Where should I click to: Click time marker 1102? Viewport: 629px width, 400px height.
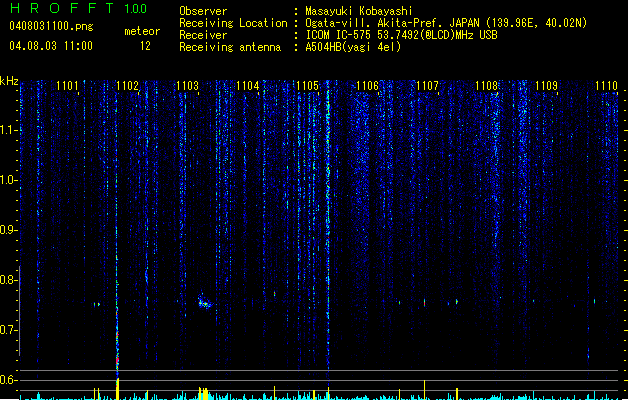[127, 86]
